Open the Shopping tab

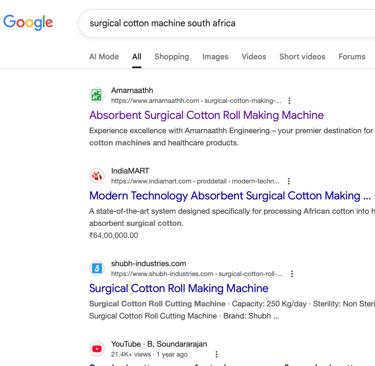pyautogui.click(x=172, y=57)
